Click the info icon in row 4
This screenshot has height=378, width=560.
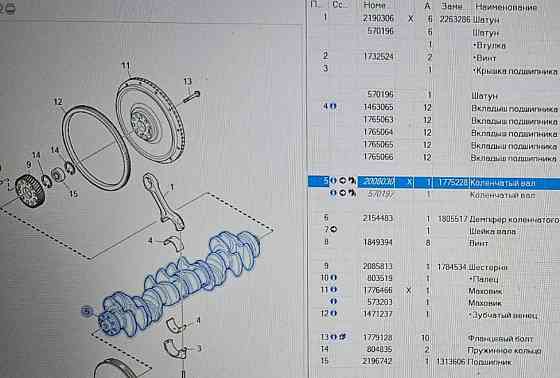click(x=333, y=106)
